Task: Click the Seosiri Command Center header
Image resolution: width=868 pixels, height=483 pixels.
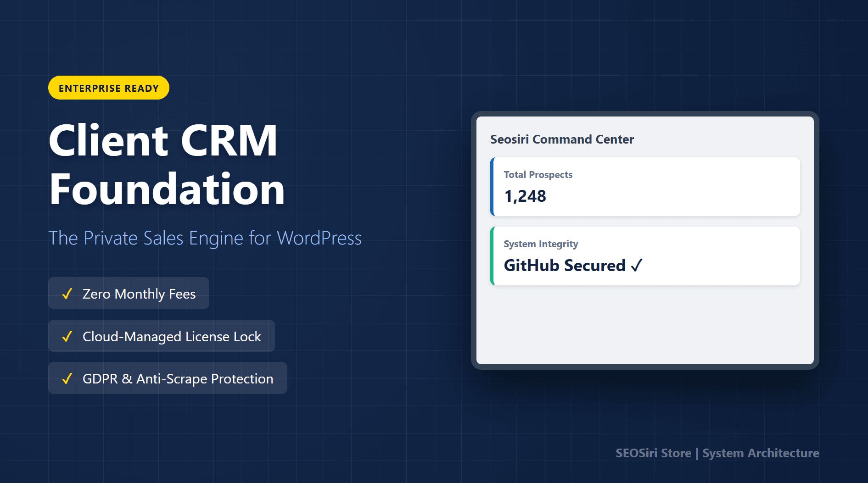Action: 562,139
